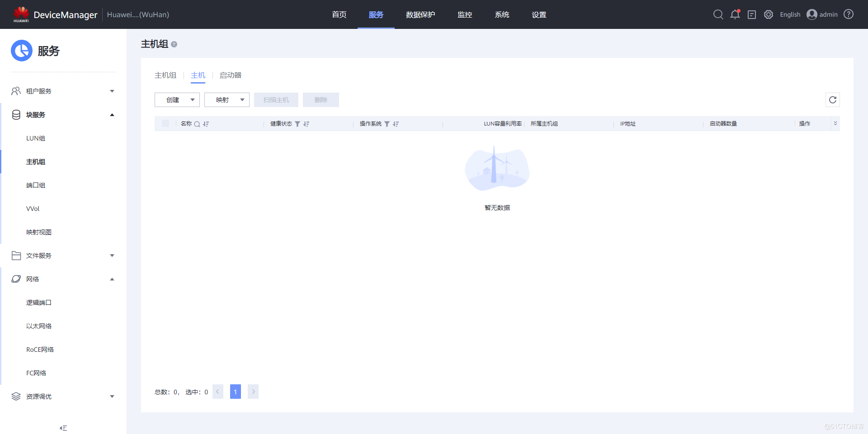Click the settings gear icon in header

(769, 14)
